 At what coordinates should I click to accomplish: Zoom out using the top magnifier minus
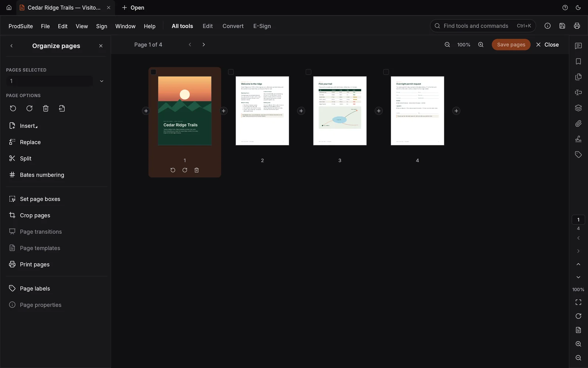tap(447, 45)
